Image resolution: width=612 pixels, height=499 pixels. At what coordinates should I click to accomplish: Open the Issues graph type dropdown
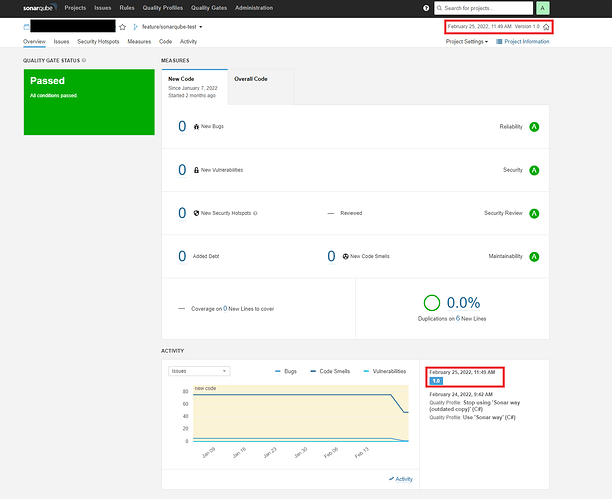[x=199, y=371]
